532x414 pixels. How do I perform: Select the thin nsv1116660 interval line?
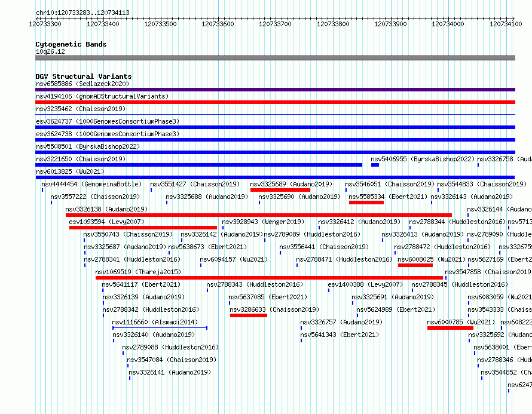(x=160, y=328)
